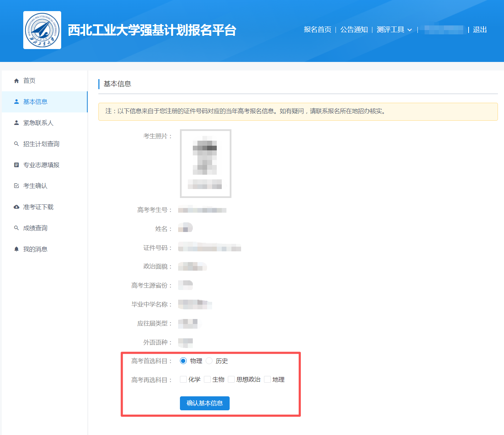The width and height of the screenshot is (504, 435).
Task: Click the university logo in header
Action: (x=42, y=30)
